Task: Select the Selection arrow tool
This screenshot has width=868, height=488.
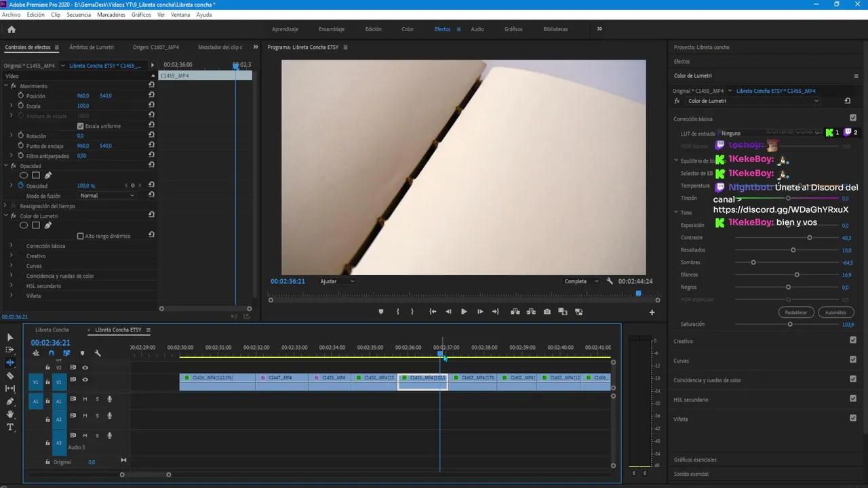Action: click(x=10, y=337)
